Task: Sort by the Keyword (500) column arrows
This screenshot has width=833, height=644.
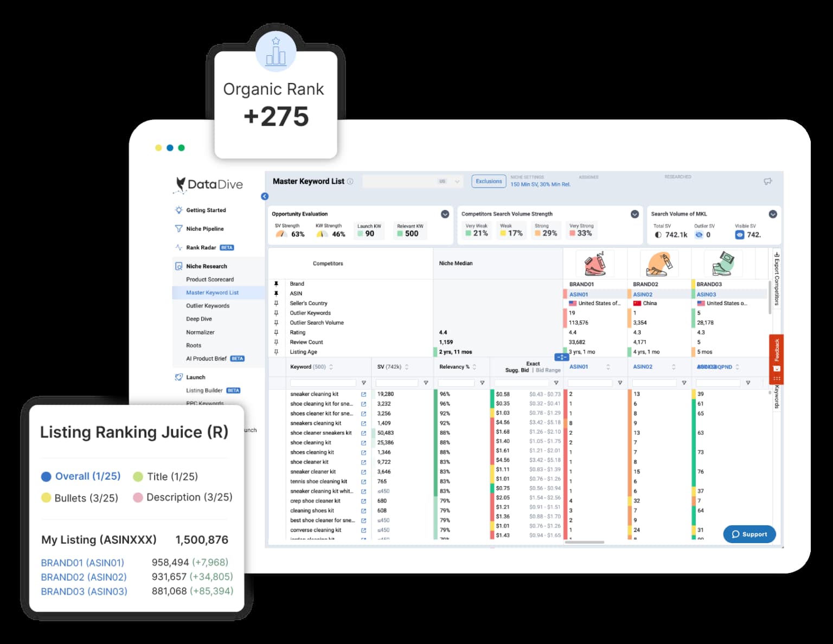Action: coord(331,367)
